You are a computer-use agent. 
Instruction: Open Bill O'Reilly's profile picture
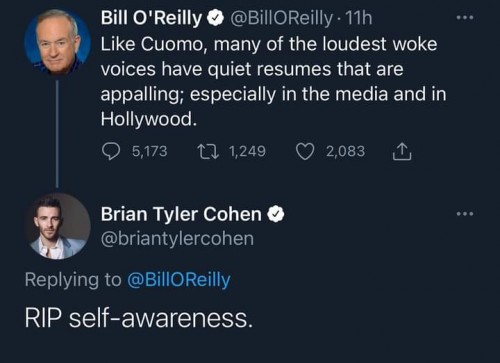(58, 42)
